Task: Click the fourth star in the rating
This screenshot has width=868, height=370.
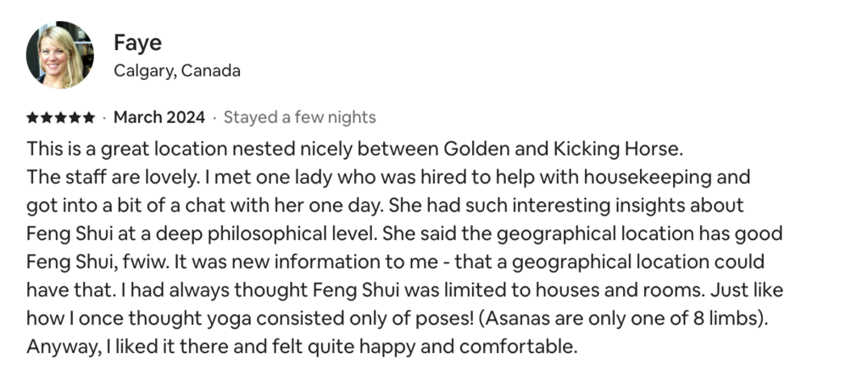Action: pos(75,117)
